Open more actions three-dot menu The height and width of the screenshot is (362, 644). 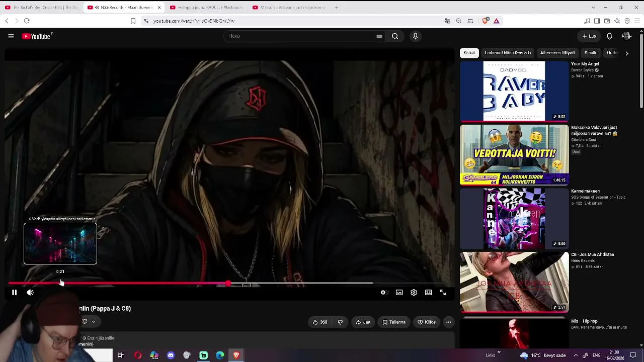(x=449, y=322)
